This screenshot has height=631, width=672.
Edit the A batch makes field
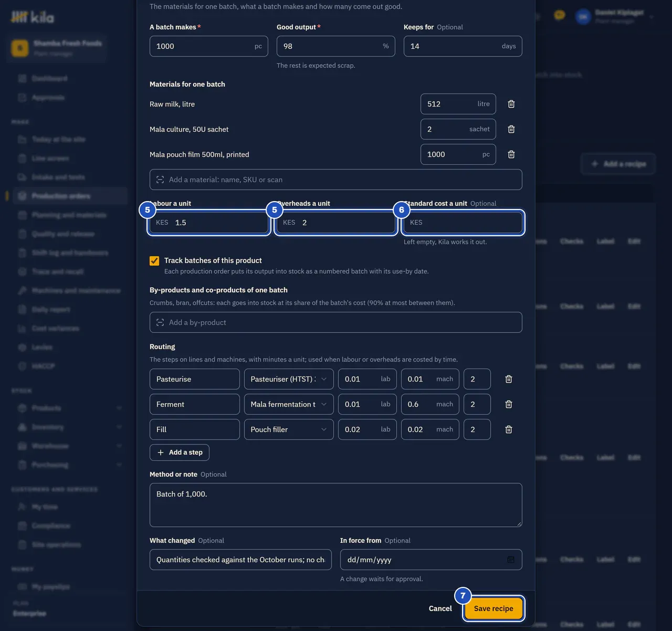click(x=209, y=46)
